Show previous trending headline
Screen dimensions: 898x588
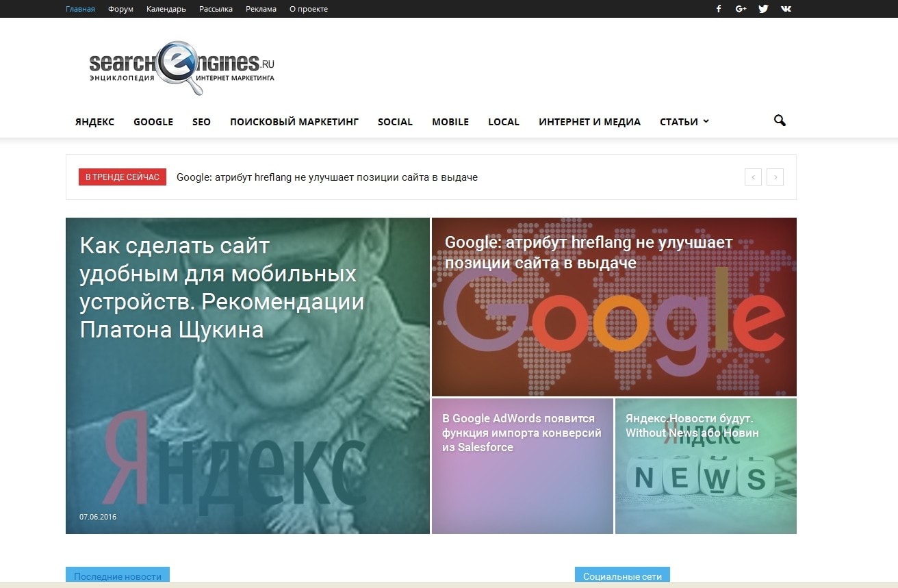753,177
